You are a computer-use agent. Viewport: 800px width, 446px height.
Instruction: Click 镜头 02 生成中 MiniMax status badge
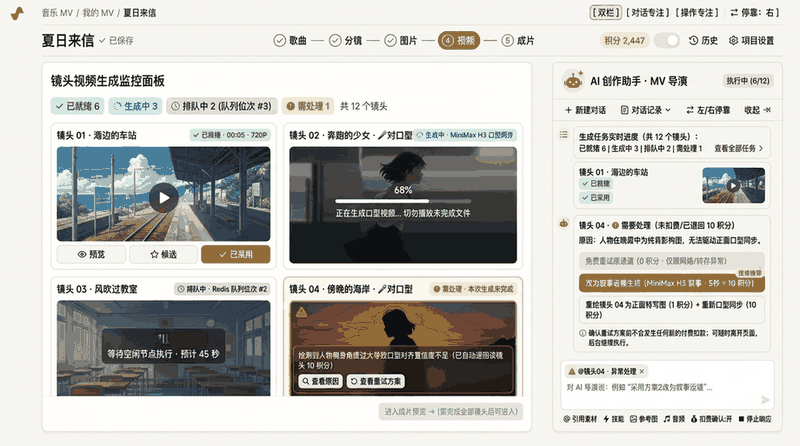(x=465, y=135)
